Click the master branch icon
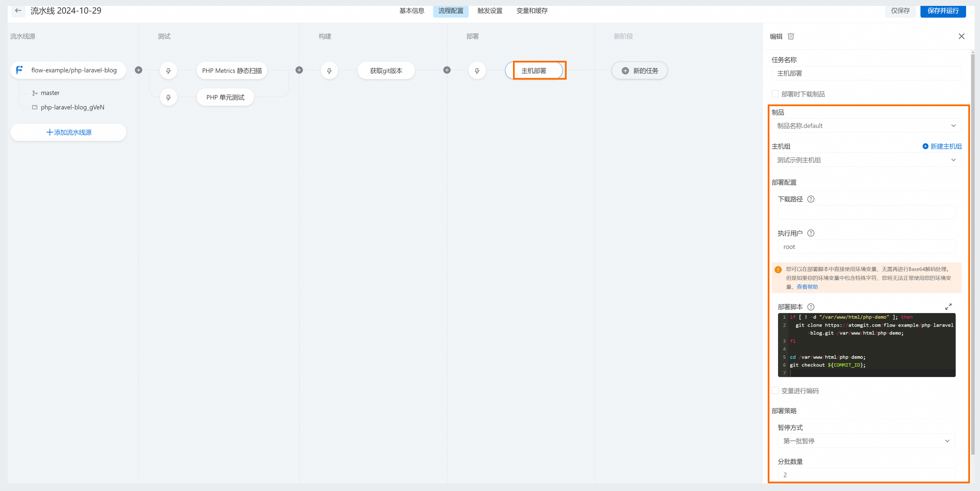 click(x=34, y=93)
